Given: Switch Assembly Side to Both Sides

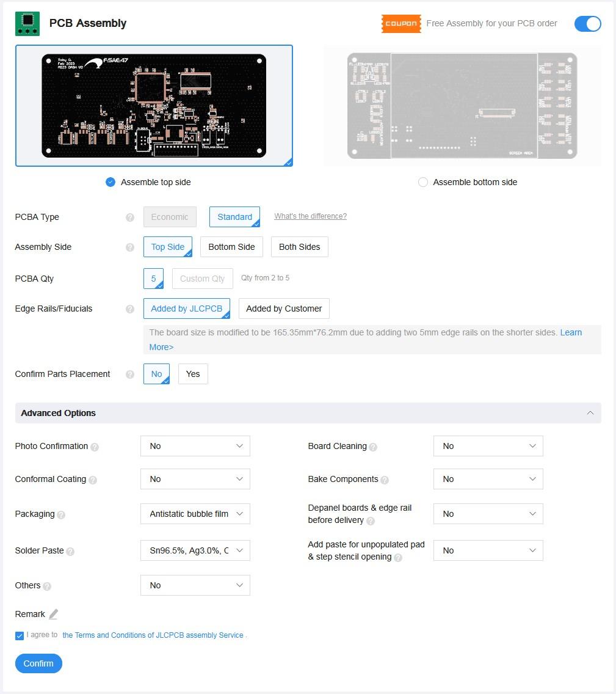Looking at the screenshot, I should coord(299,247).
